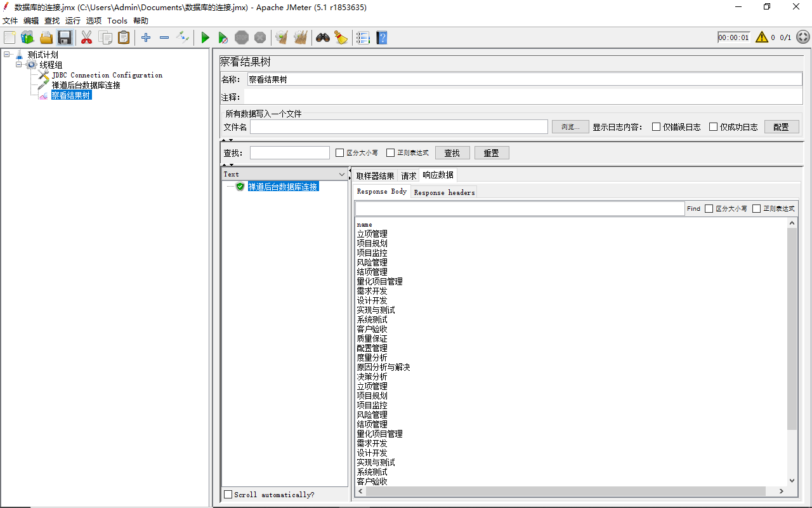Collapse the 线程组 tree node
The width and height of the screenshot is (812, 508).
point(19,65)
